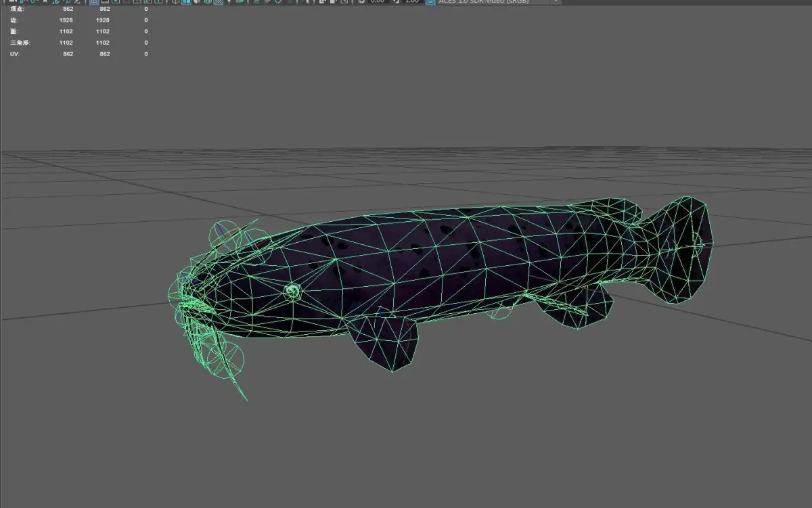Select the smooth shade all icon
812x508 pixels.
[186, 2]
